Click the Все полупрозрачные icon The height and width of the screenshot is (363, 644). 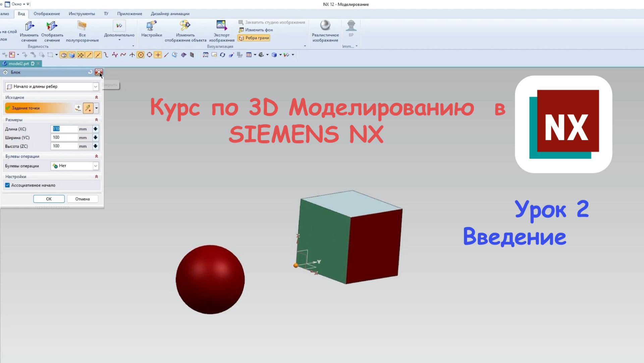coord(82,26)
